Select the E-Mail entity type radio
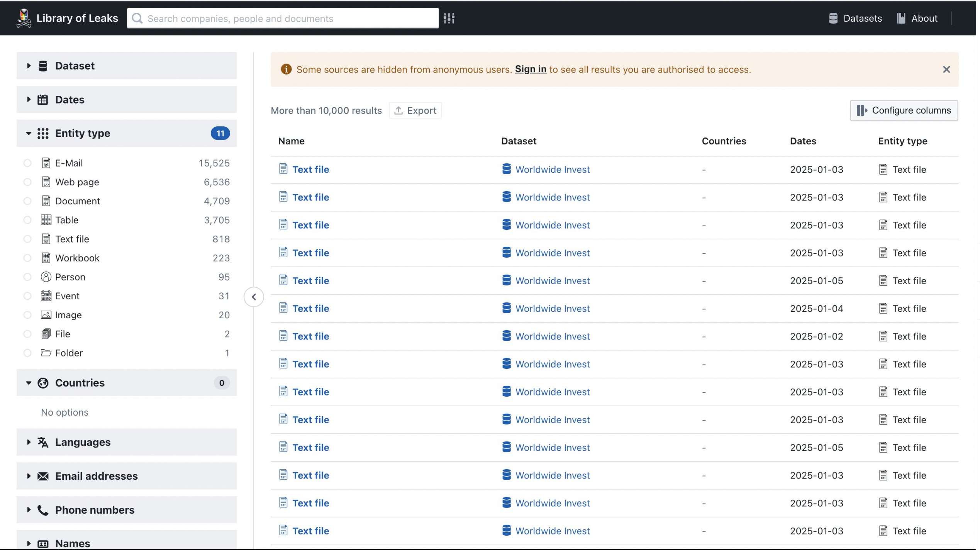Viewport: 980px width, 550px height. pos(27,163)
